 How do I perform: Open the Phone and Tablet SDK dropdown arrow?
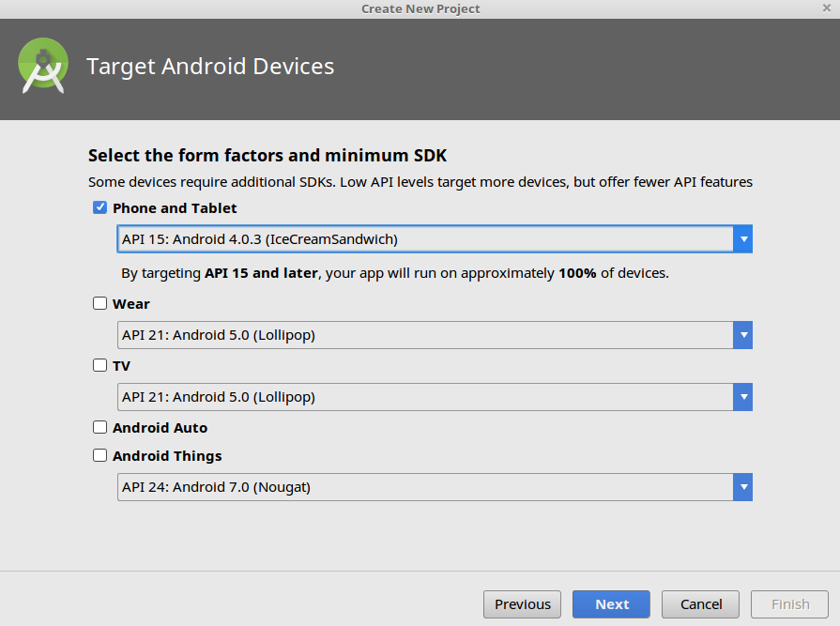[743, 238]
